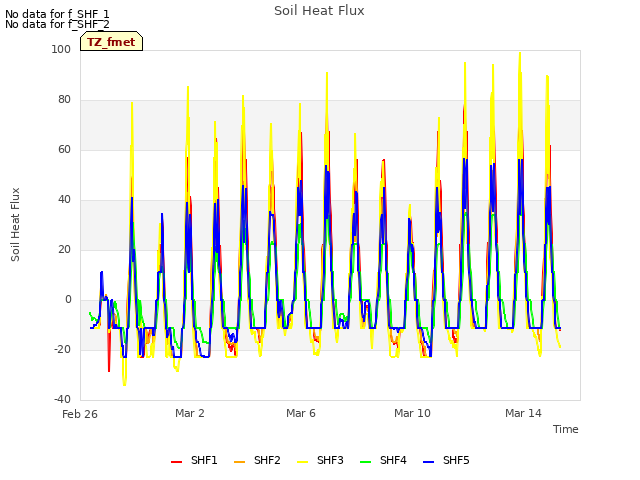
Task: Click the 0 y-axis tick label
Action: [x=68, y=300]
